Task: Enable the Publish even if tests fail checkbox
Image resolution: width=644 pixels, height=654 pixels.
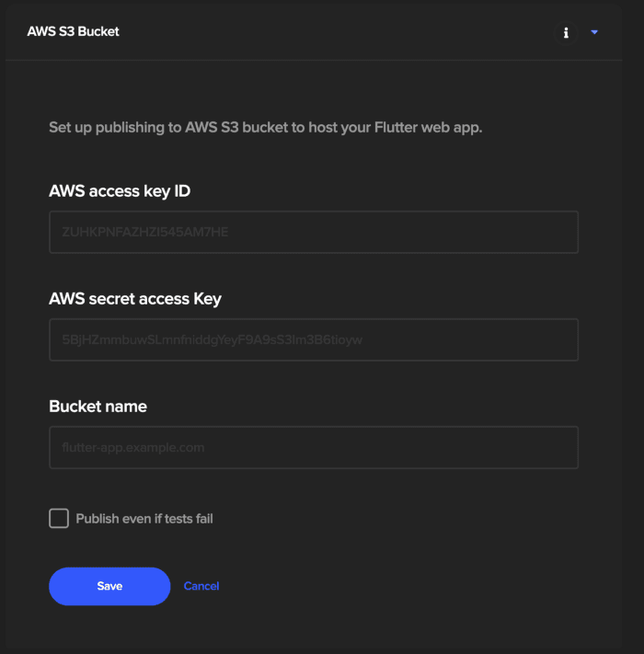Action: (59, 519)
